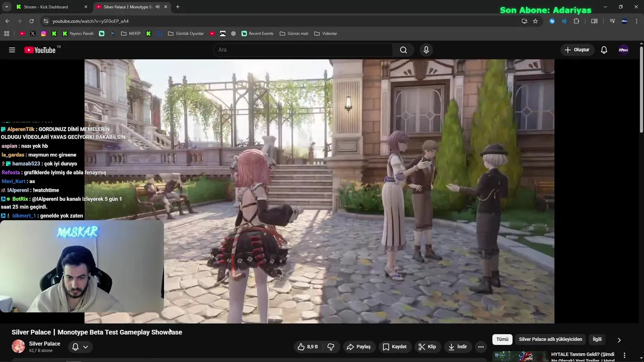644x362 pixels.
Task: Close the Silver Palace YouTube tab
Action: coord(166,7)
